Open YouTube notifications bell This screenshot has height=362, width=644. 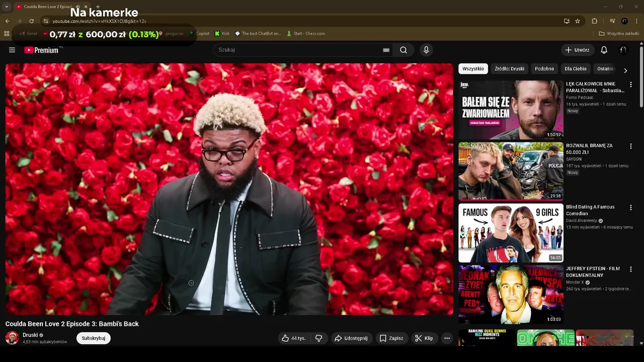click(604, 50)
